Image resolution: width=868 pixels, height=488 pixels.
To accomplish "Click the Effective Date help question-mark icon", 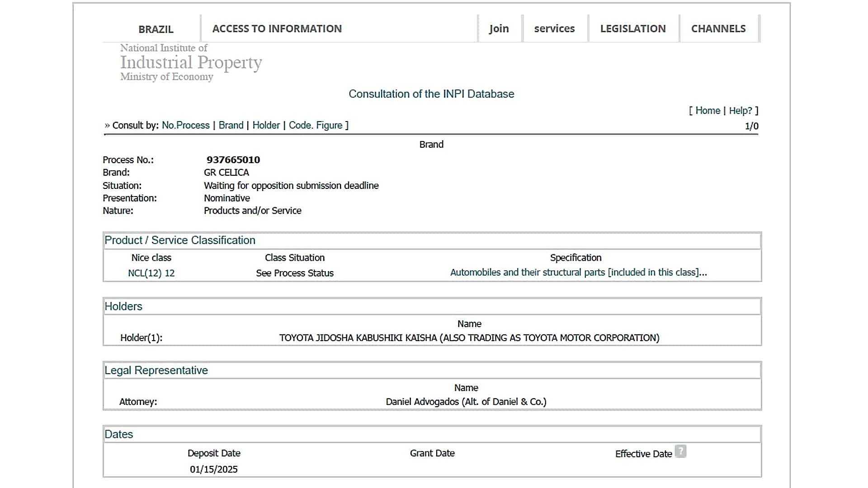I will (680, 451).
